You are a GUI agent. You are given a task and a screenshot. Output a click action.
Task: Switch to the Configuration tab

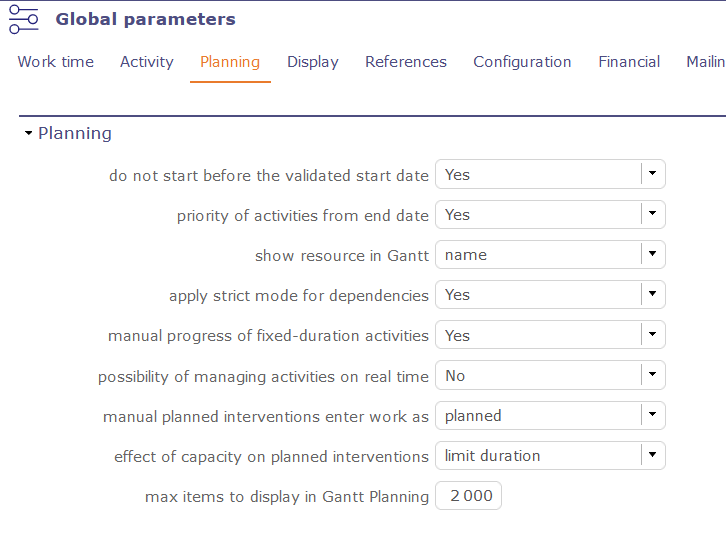pos(522,62)
